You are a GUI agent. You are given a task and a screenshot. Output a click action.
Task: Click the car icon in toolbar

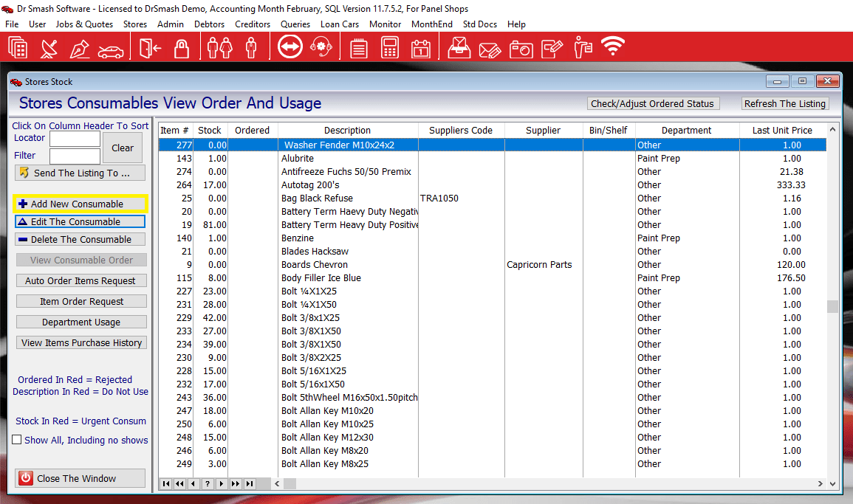tap(111, 49)
